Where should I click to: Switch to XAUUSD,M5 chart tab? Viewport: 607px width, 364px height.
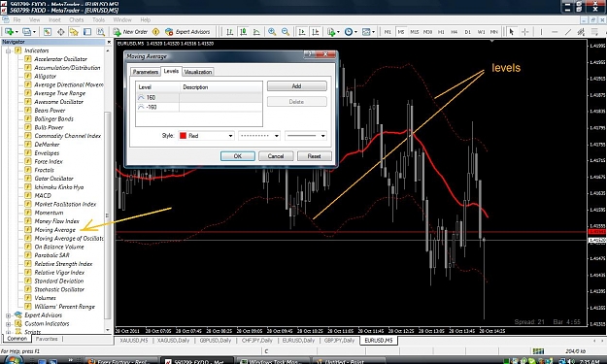(134, 341)
